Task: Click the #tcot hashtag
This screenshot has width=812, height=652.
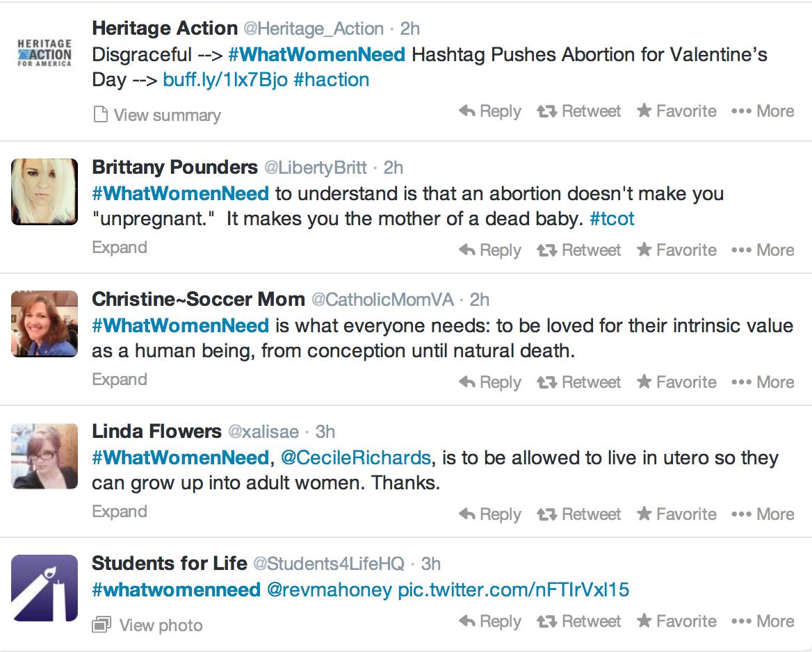Action: 612,220
